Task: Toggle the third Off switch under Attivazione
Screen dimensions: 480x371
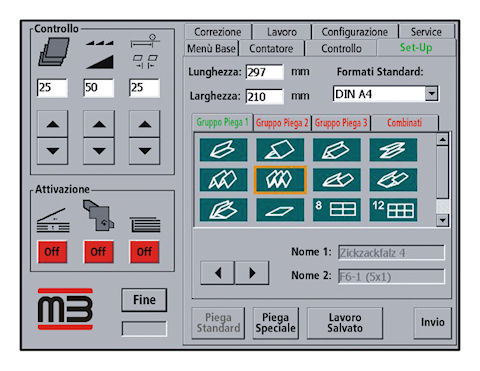Action: point(144,252)
